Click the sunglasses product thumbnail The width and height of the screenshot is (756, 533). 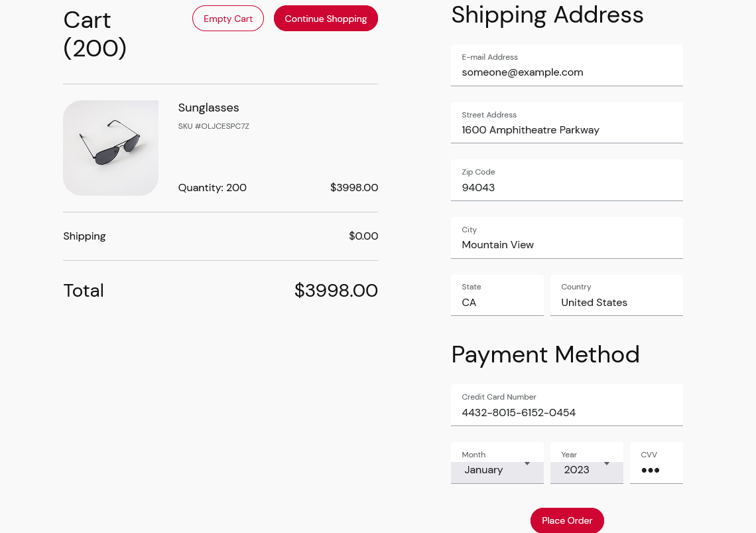pos(111,148)
